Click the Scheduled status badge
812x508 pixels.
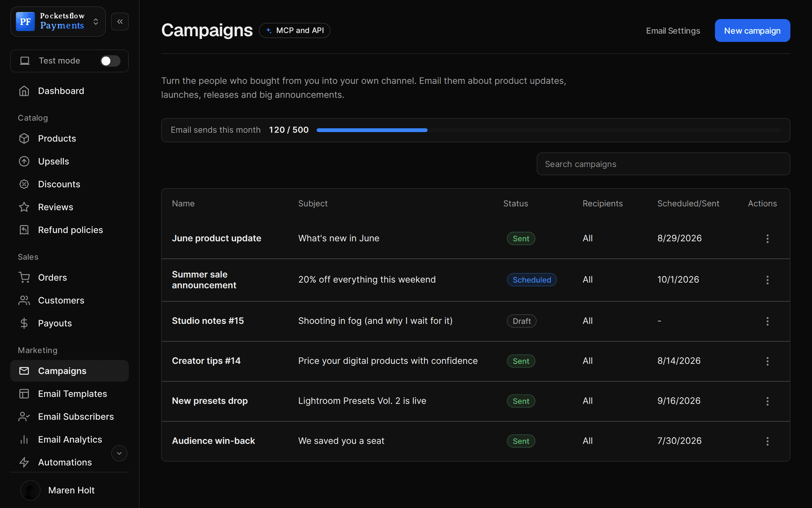click(x=532, y=280)
